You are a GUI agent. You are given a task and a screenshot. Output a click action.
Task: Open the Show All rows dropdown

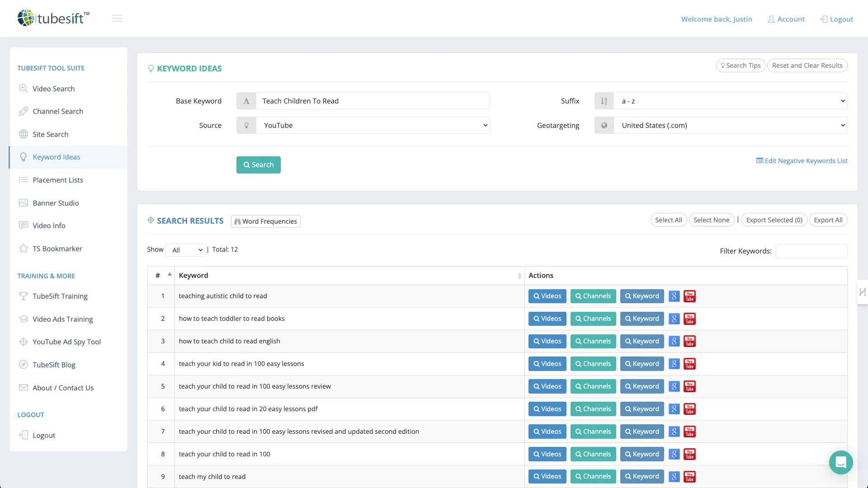point(185,250)
